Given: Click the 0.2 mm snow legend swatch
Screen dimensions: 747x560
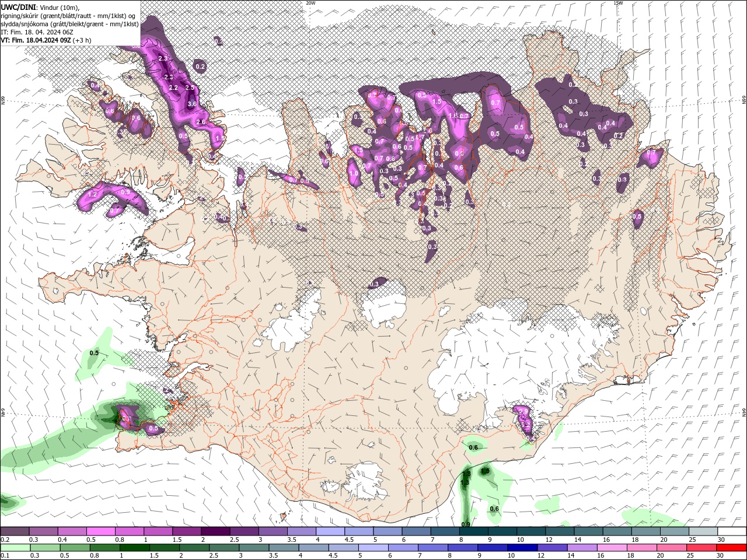Looking at the screenshot, I should 15,531.
